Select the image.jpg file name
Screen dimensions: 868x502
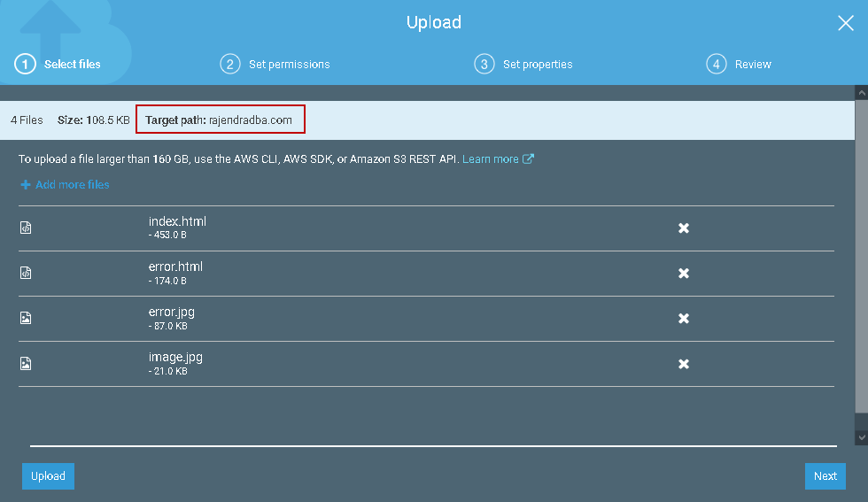[175, 358]
